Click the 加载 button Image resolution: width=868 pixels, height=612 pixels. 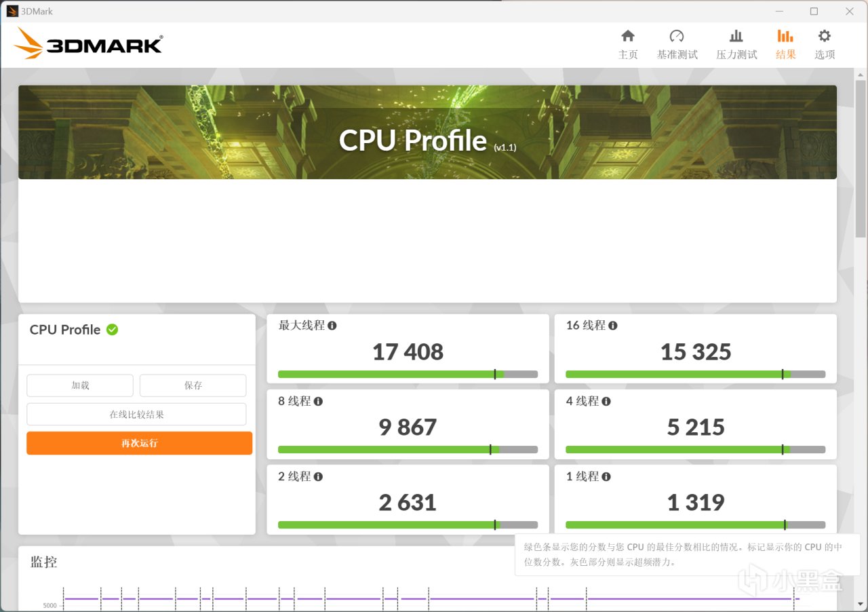point(80,385)
